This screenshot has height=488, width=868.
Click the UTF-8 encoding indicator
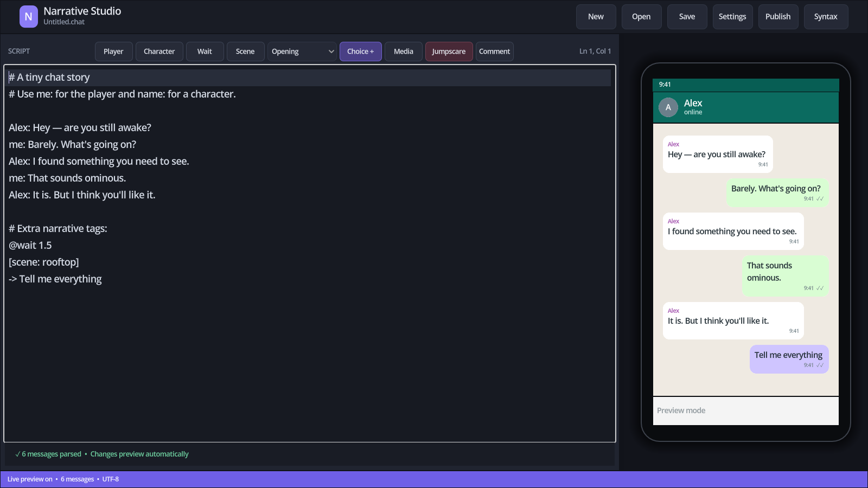111,479
